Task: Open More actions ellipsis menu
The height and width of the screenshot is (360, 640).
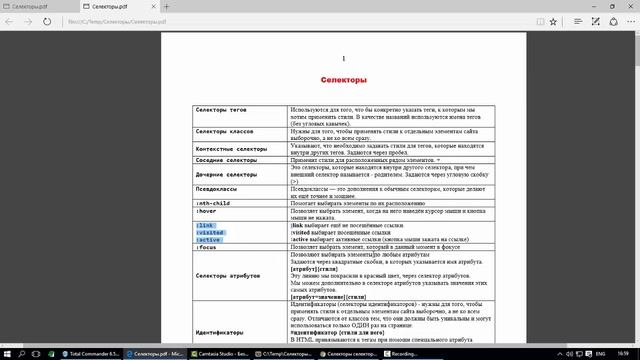Action: tap(631, 22)
